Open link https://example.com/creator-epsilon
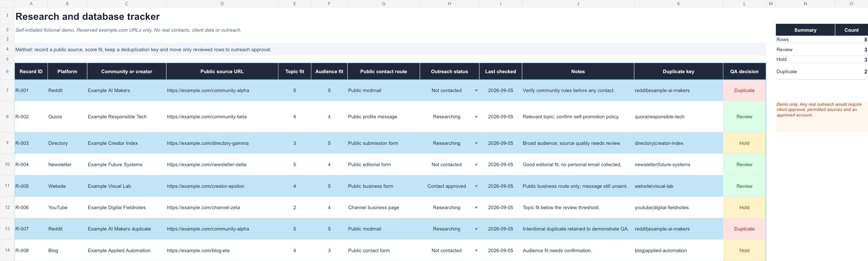 [x=206, y=186]
